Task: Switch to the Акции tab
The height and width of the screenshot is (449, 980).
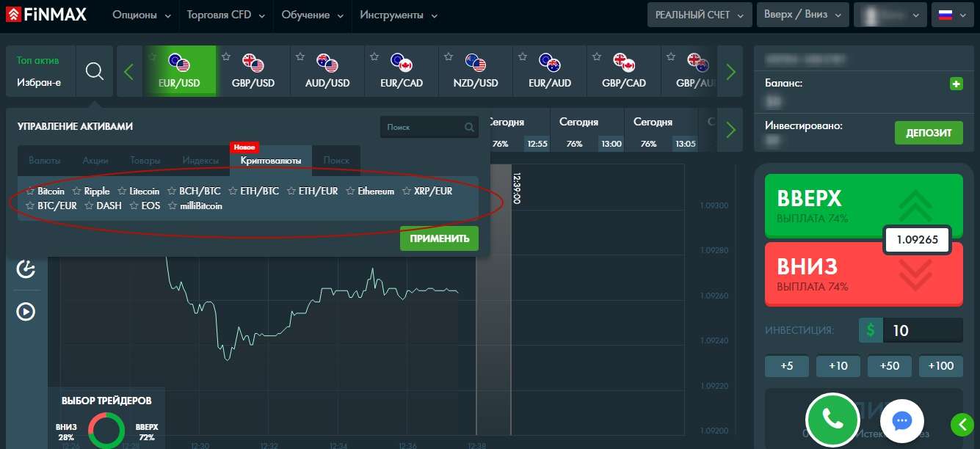Action: click(x=95, y=160)
